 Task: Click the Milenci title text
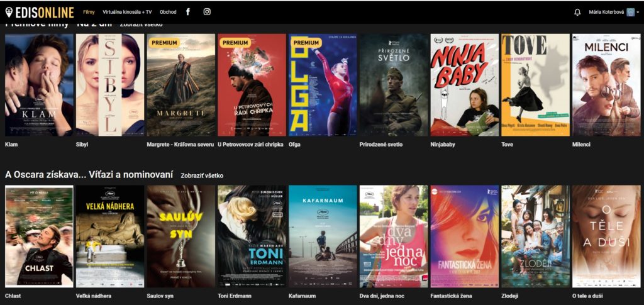pyautogui.click(x=581, y=145)
